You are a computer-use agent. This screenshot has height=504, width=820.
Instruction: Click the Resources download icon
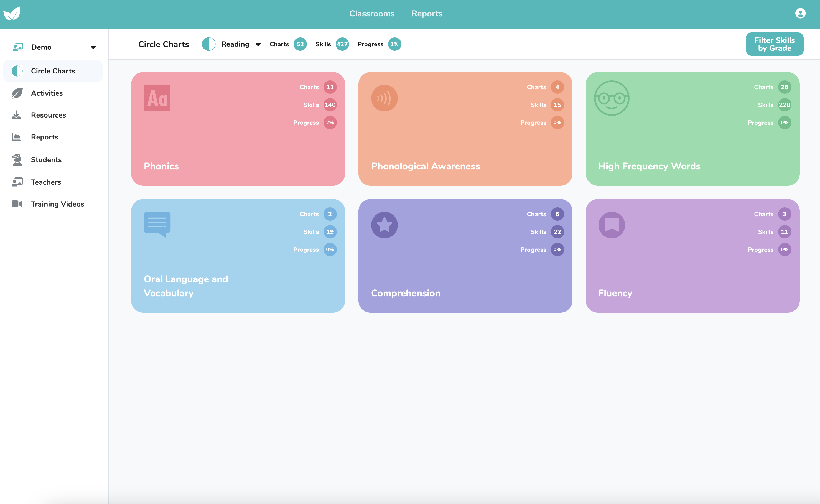tap(16, 115)
